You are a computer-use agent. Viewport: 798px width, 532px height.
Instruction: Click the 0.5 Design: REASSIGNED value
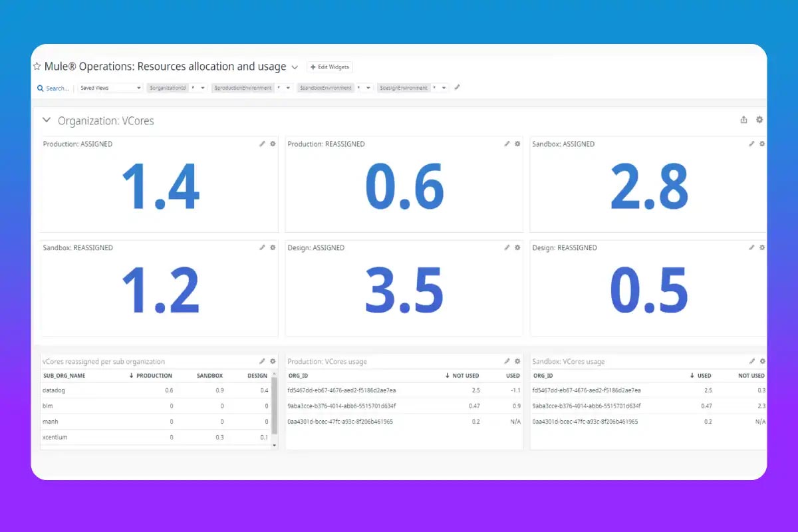click(x=649, y=290)
